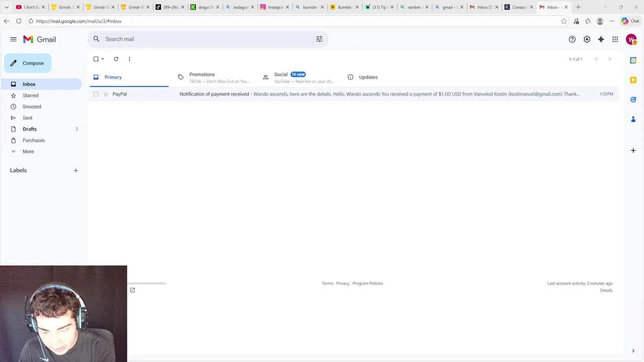Switch to the drago browser tab

click(x=205, y=7)
